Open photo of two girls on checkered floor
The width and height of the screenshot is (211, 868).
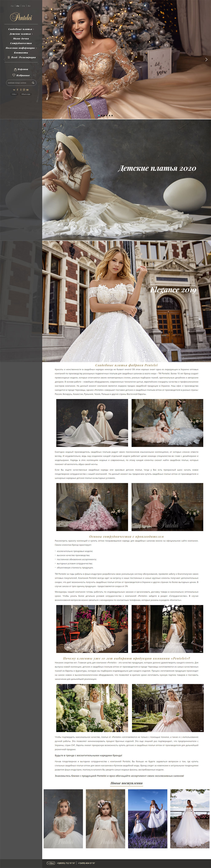(x=92, y=423)
